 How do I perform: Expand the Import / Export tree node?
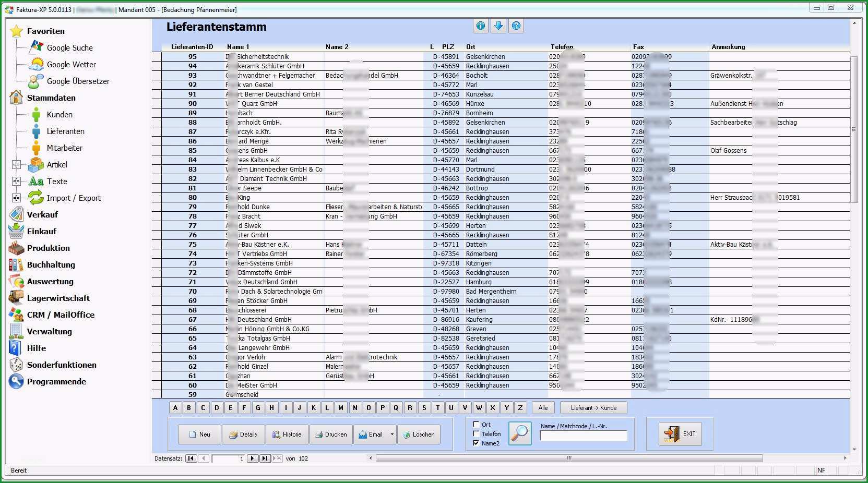tap(16, 198)
